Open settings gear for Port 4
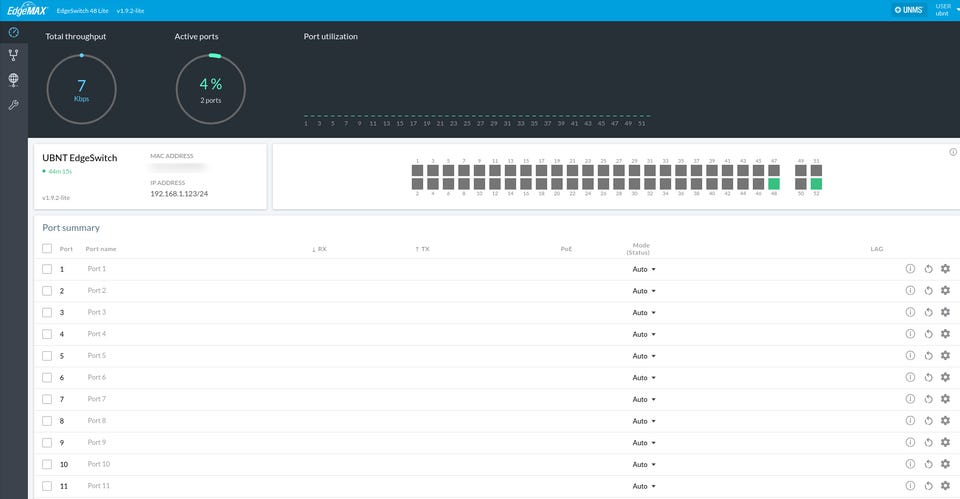 (x=945, y=334)
